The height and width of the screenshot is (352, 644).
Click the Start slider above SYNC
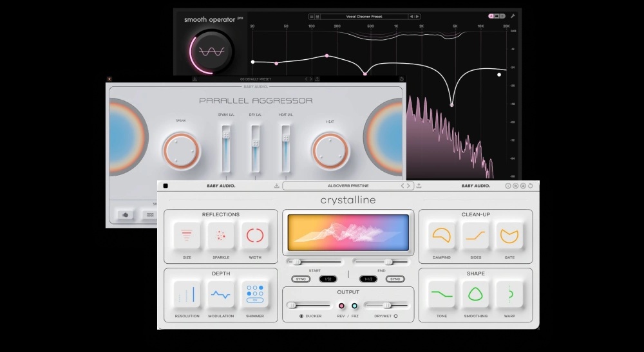coord(315,262)
